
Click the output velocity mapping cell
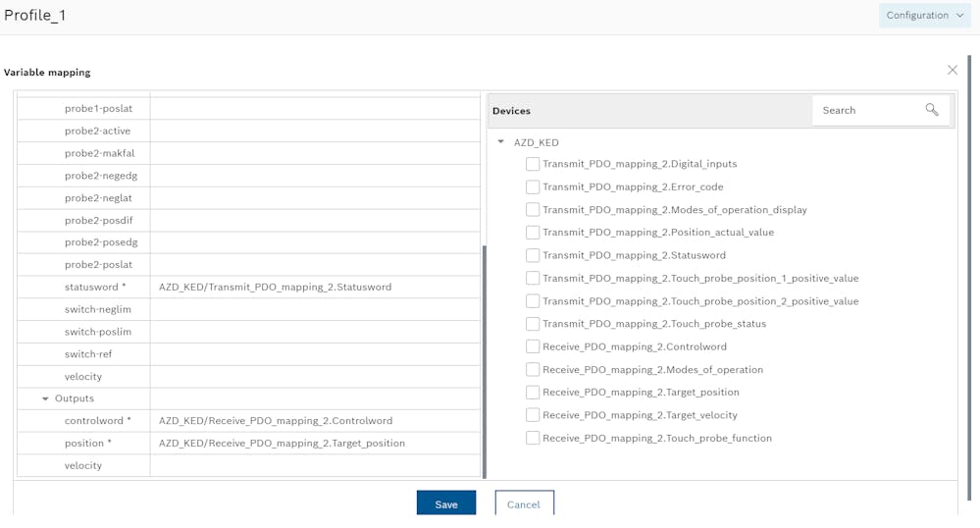click(x=315, y=465)
